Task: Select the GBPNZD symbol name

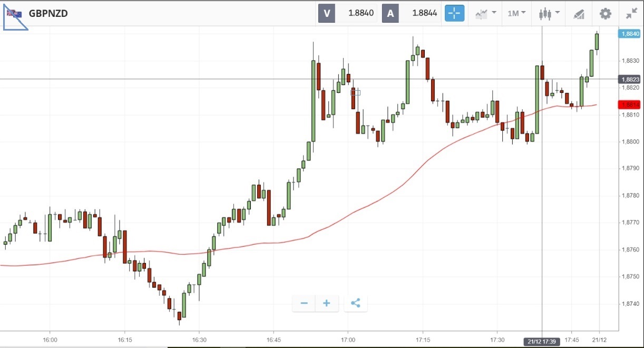Action: 48,13
